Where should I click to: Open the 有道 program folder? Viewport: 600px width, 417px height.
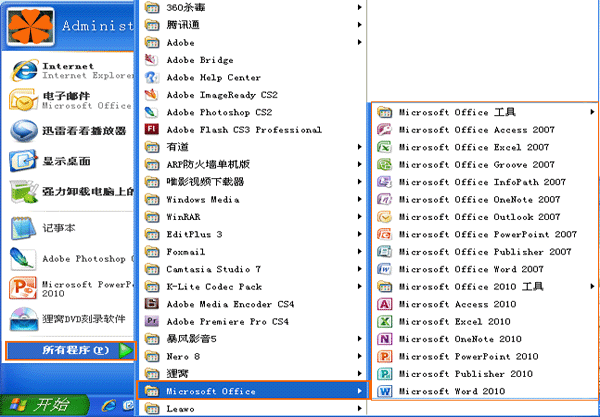[x=252, y=147]
